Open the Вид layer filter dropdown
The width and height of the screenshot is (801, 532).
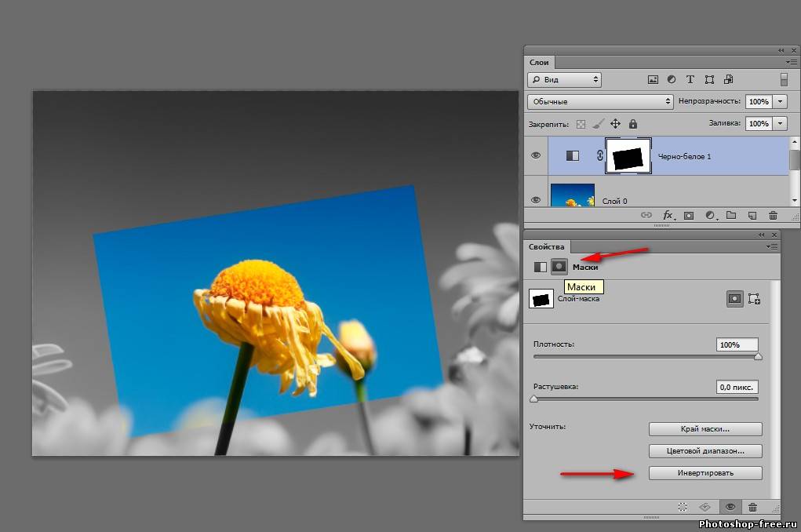[x=565, y=79]
